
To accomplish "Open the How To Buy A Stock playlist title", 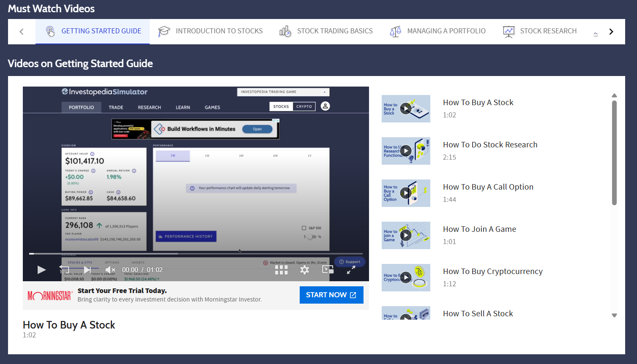I will pos(478,103).
